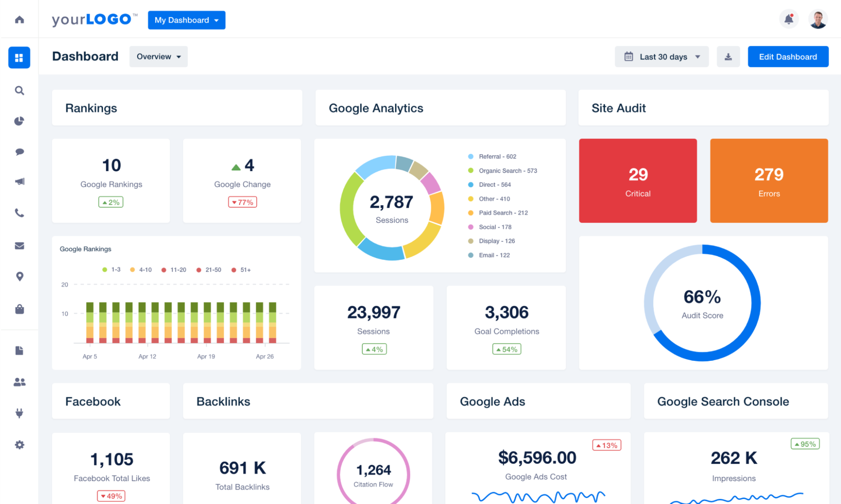Click the download report icon near Edit Dashboard
Image resolution: width=841 pixels, height=504 pixels.
point(728,56)
